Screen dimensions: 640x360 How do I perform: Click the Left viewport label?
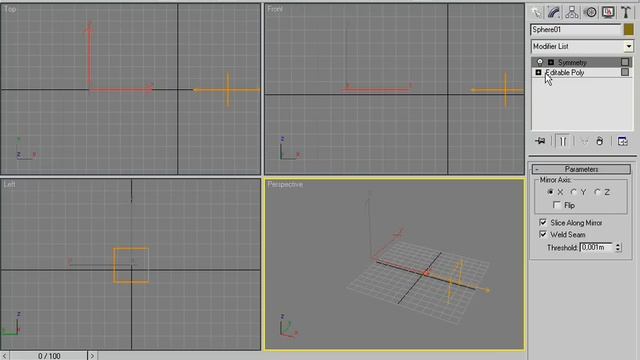coord(9,184)
